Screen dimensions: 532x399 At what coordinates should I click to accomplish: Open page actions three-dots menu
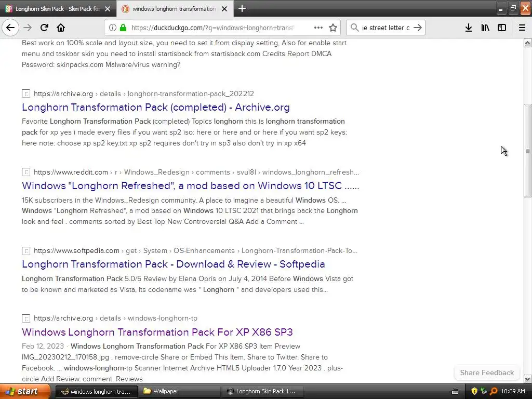point(318,28)
